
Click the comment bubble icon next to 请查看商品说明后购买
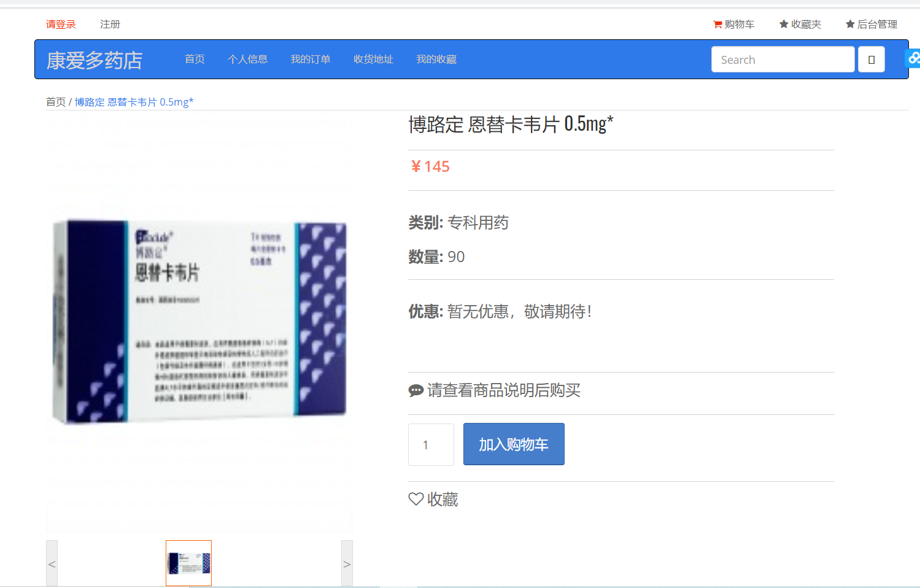point(416,390)
